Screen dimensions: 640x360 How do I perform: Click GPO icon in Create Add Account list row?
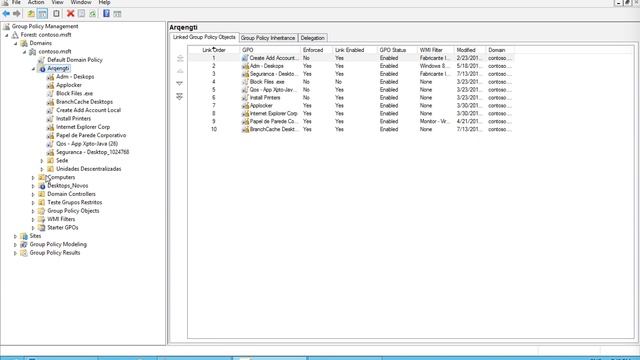pos(245,58)
